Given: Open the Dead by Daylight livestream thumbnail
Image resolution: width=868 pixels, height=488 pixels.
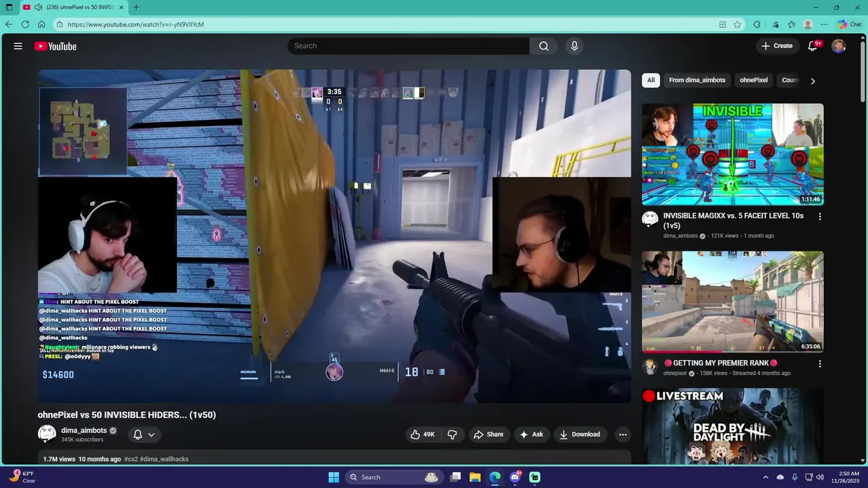Looking at the screenshot, I should [733, 427].
